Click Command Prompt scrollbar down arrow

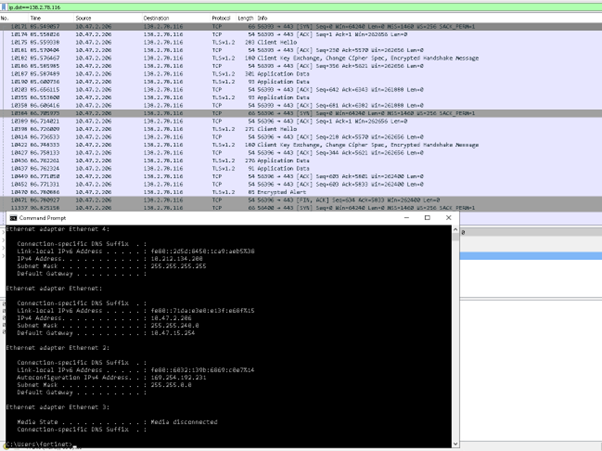tap(453, 444)
